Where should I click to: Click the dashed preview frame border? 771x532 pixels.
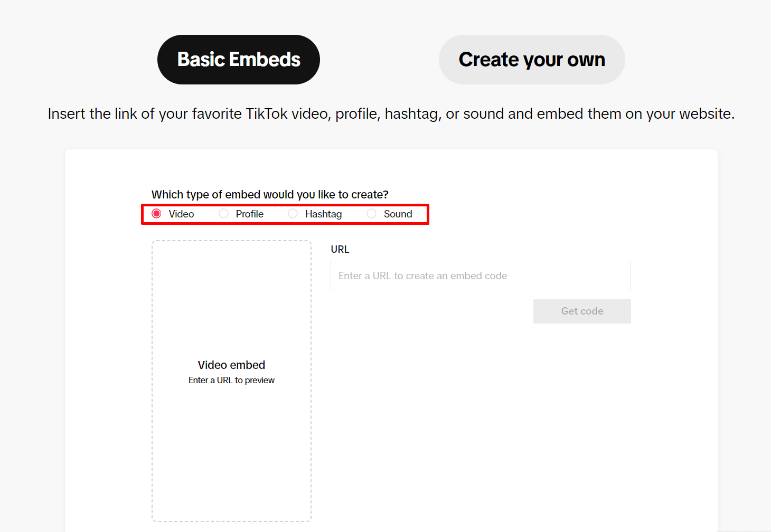tap(231, 241)
